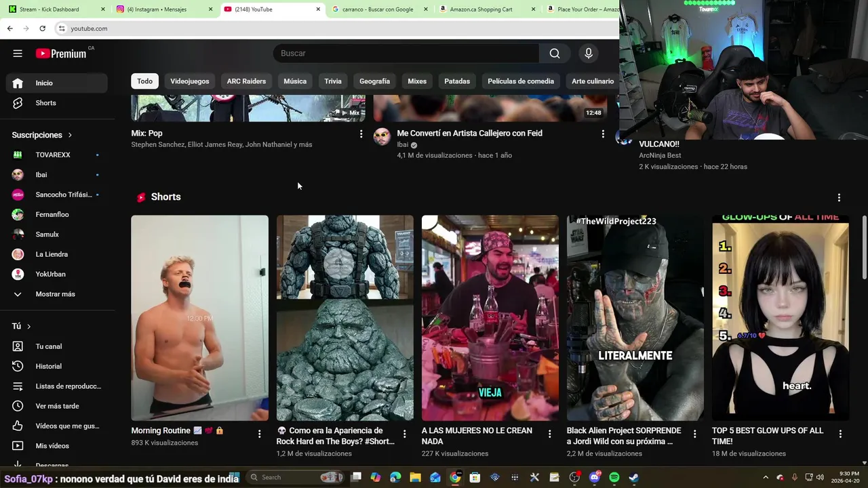Open options for Black Alien Project short
This screenshot has width=868, height=488.
click(x=694, y=434)
